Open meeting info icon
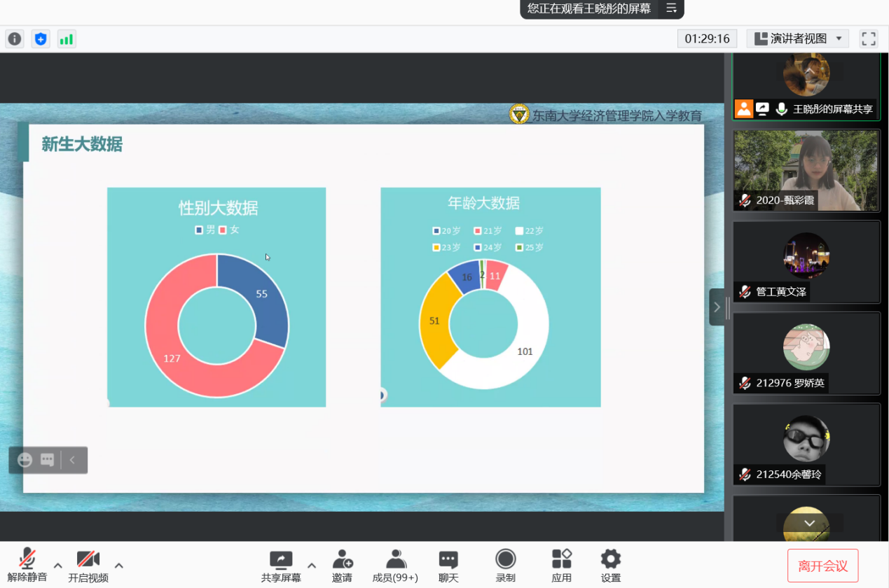The height and width of the screenshot is (588, 889). click(15, 39)
